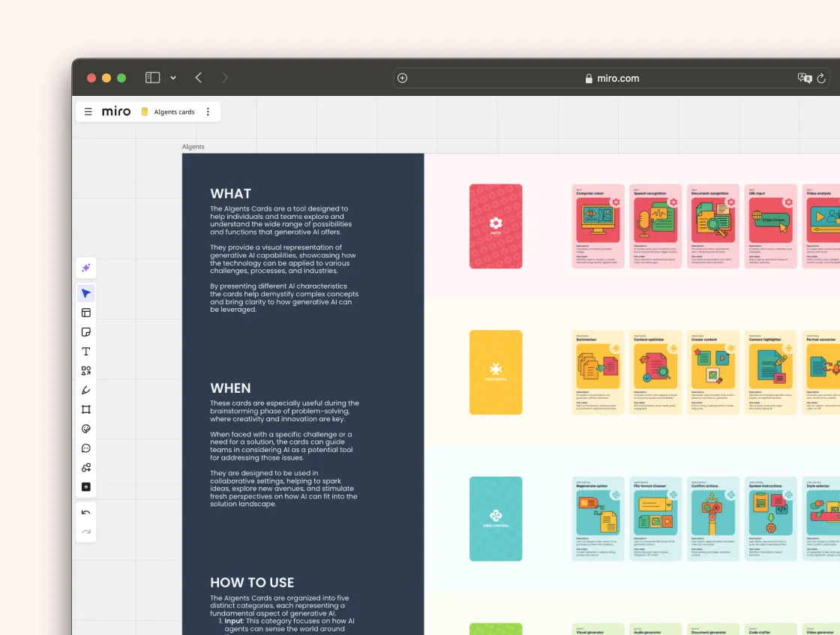Click the HOW TO USE heading
This screenshot has height=635, width=840.
tap(252, 583)
